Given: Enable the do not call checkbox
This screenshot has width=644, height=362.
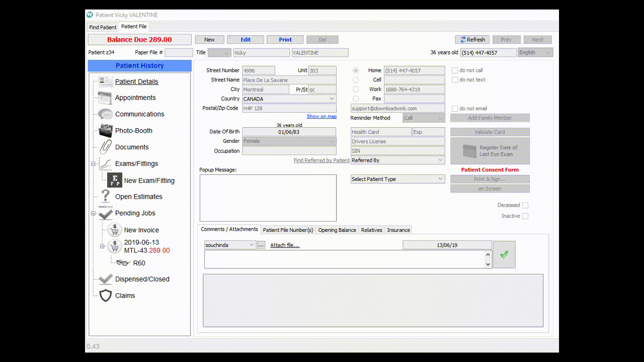Looking at the screenshot, I should 455,70.
